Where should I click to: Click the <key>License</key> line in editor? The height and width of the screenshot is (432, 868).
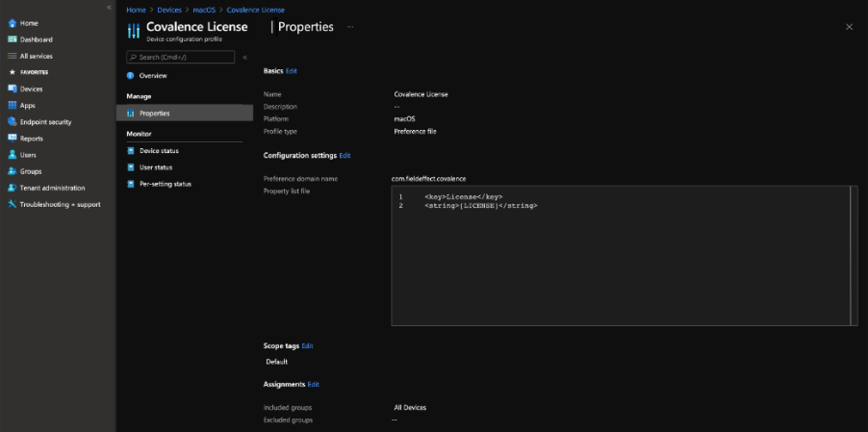(463, 197)
